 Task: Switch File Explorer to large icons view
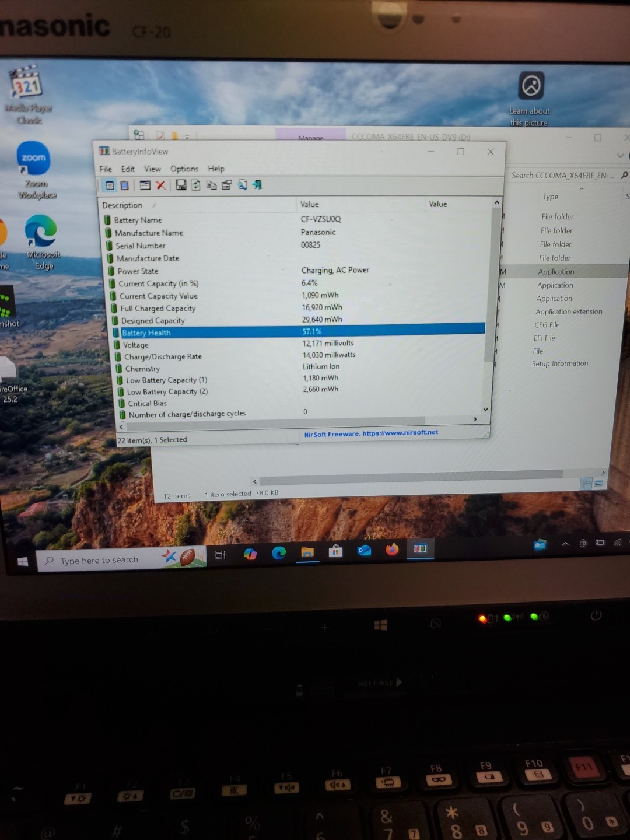[x=598, y=484]
